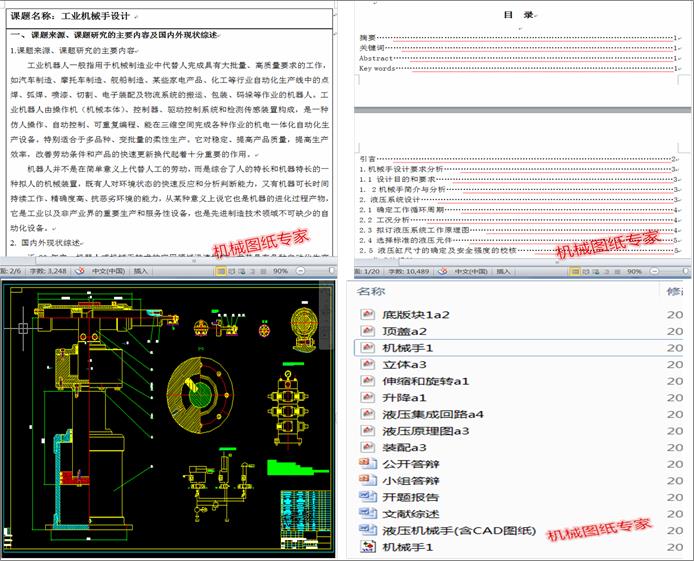
Task: Click 2.2 工况分析 in table of contents
Action: coord(518,219)
